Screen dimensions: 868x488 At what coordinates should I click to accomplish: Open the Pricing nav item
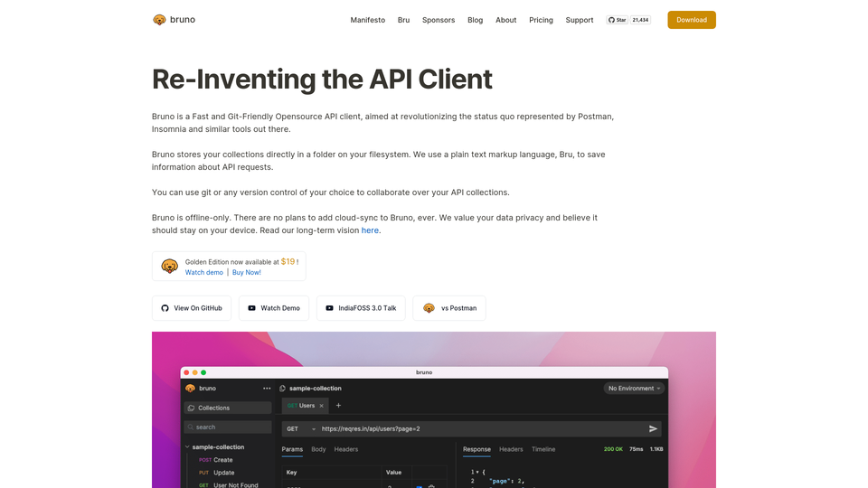[541, 20]
